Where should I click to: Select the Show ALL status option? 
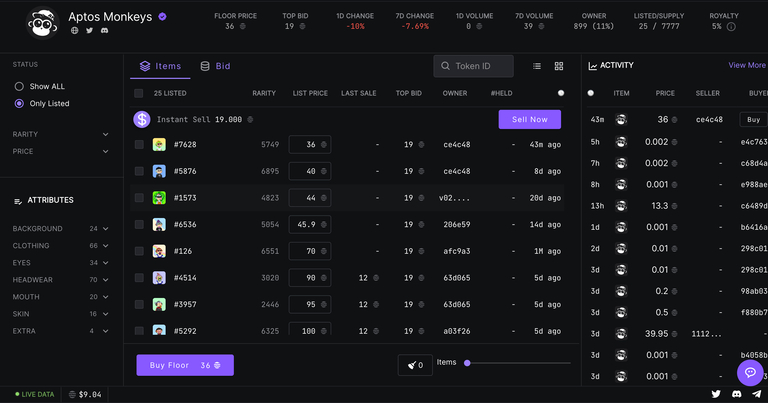[x=19, y=86]
